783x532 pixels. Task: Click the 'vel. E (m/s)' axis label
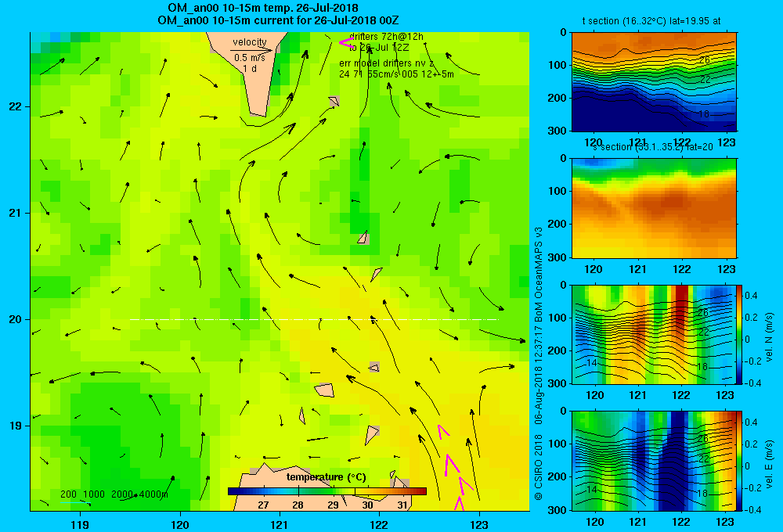pyautogui.click(x=770, y=464)
